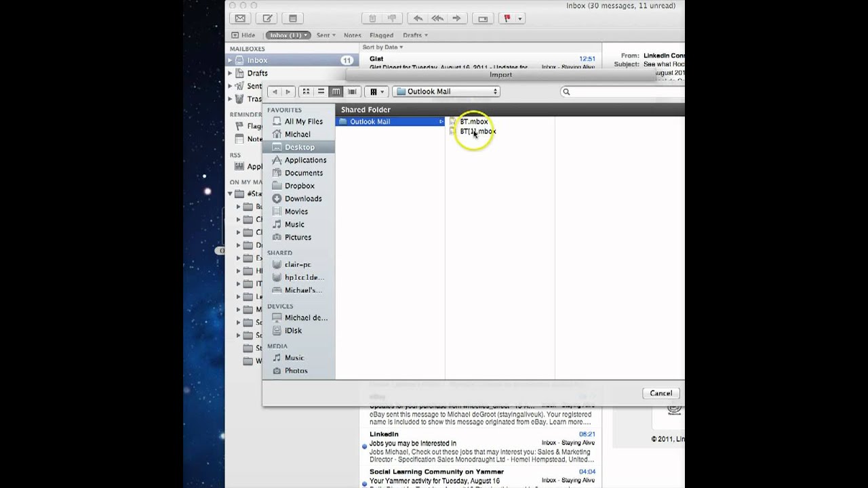
Task: Open Flagged in the favorites bar
Action: coord(382,35)
